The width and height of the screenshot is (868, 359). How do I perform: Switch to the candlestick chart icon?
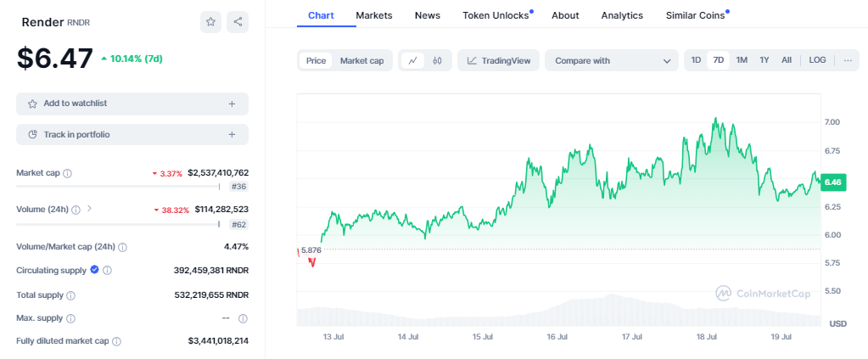437,61
